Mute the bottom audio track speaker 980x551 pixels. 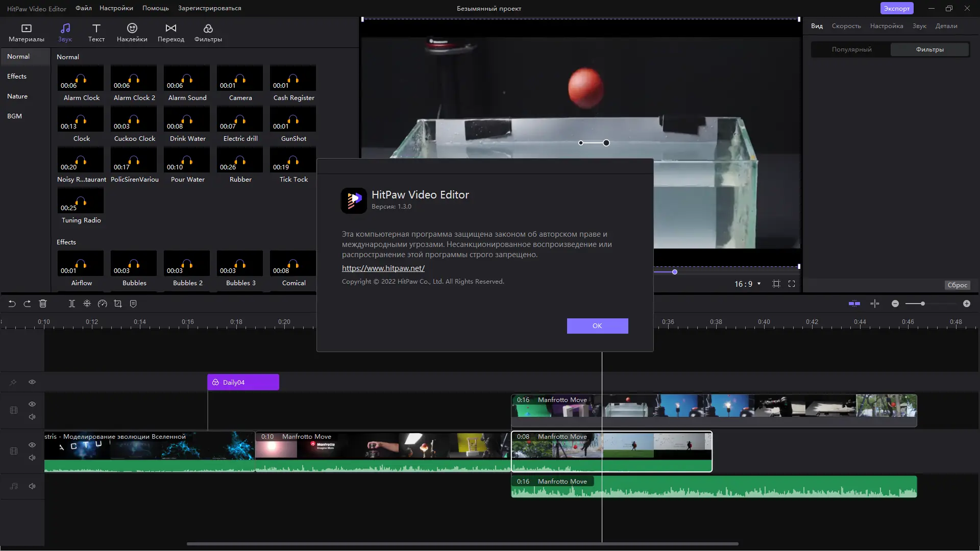pos(32,486)
